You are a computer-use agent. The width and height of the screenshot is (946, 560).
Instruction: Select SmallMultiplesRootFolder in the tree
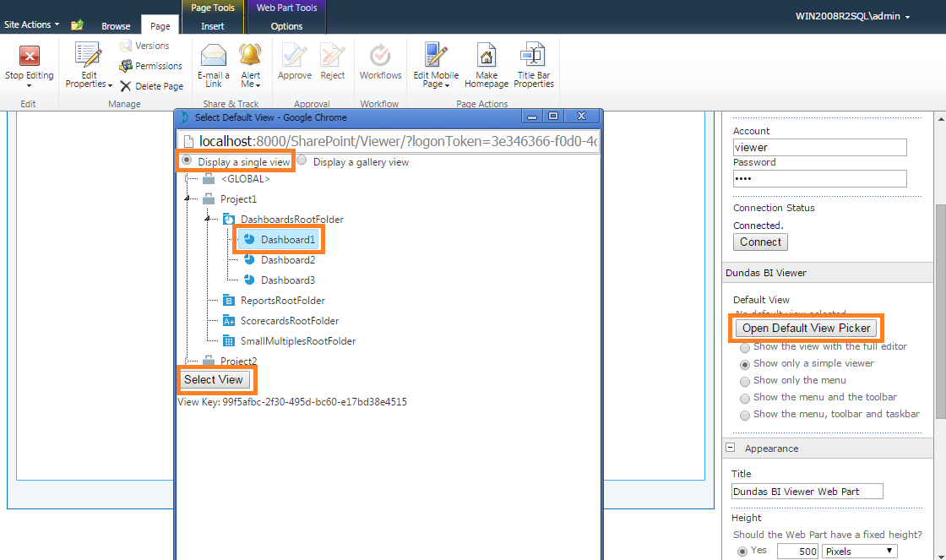(x=298, y=341)
